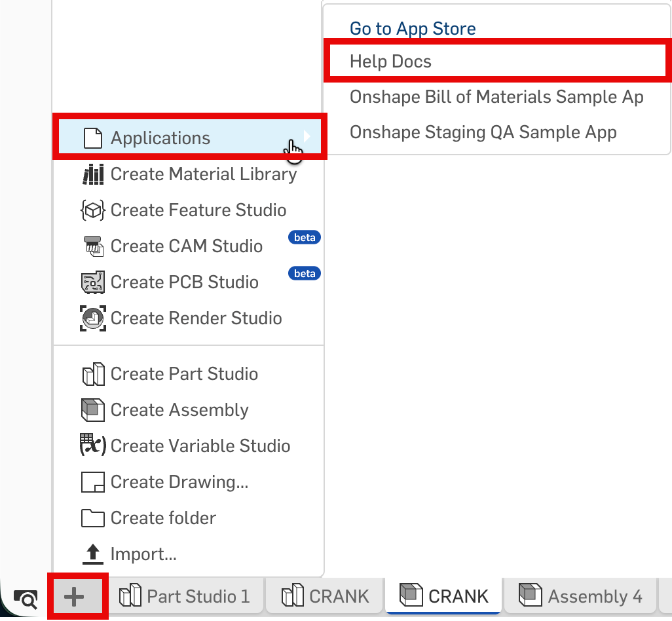Click the Part Studio 1 tab icon
The width and height of the screenshot is (672, 621).
pos(130,595)
